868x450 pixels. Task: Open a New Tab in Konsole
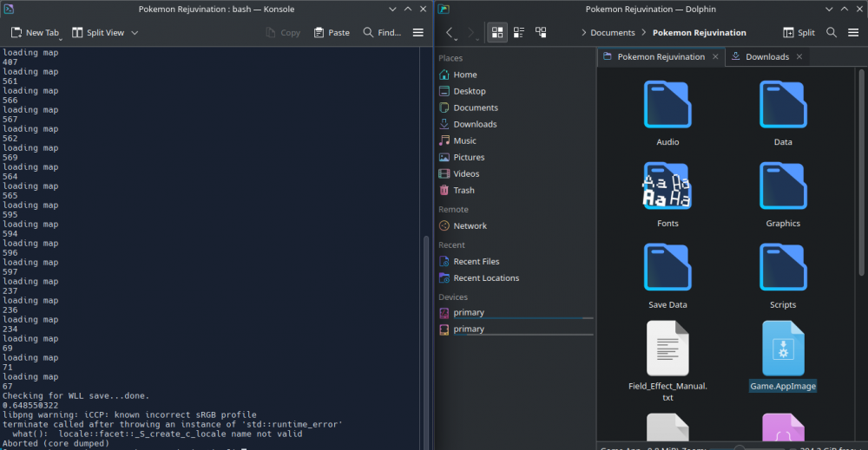coord(35,33)
